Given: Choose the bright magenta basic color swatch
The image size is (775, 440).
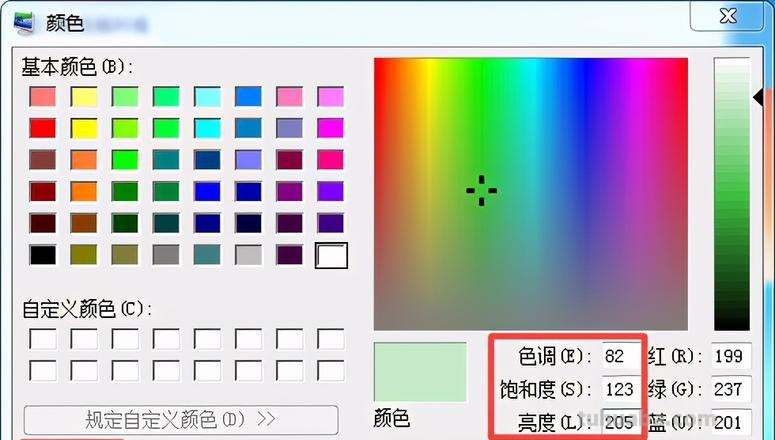Looking at the screenshot, I should 331,128.
